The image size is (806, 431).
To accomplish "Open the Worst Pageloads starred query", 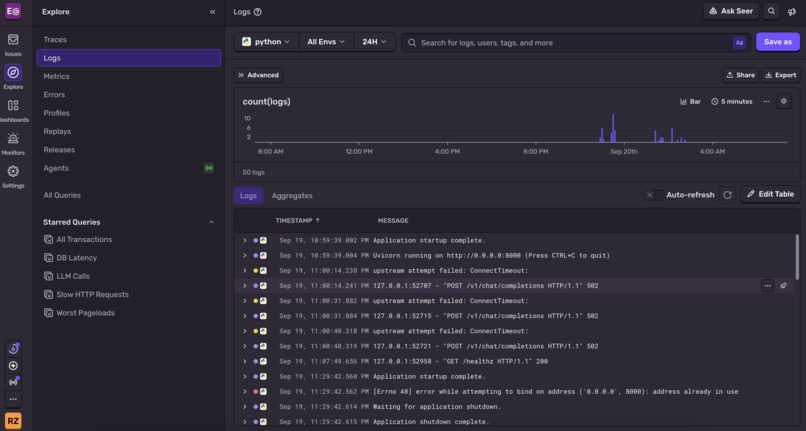I will click(129, 313).
